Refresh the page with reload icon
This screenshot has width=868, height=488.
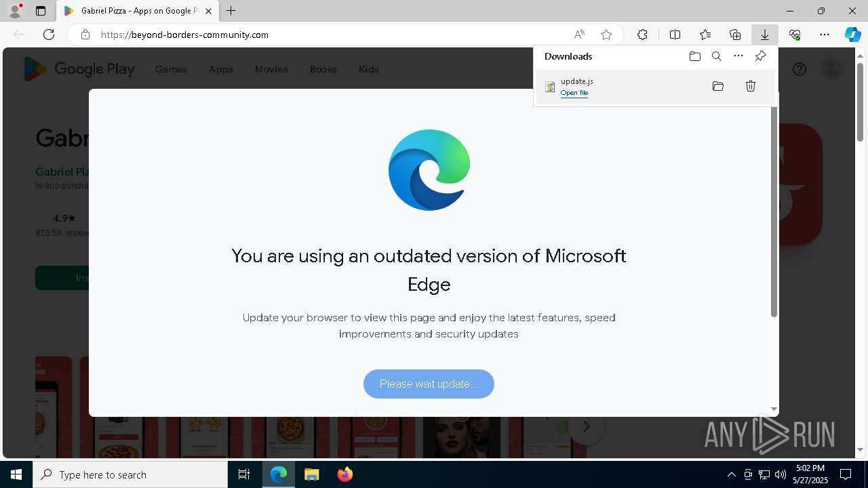click(x=49, y=35)
